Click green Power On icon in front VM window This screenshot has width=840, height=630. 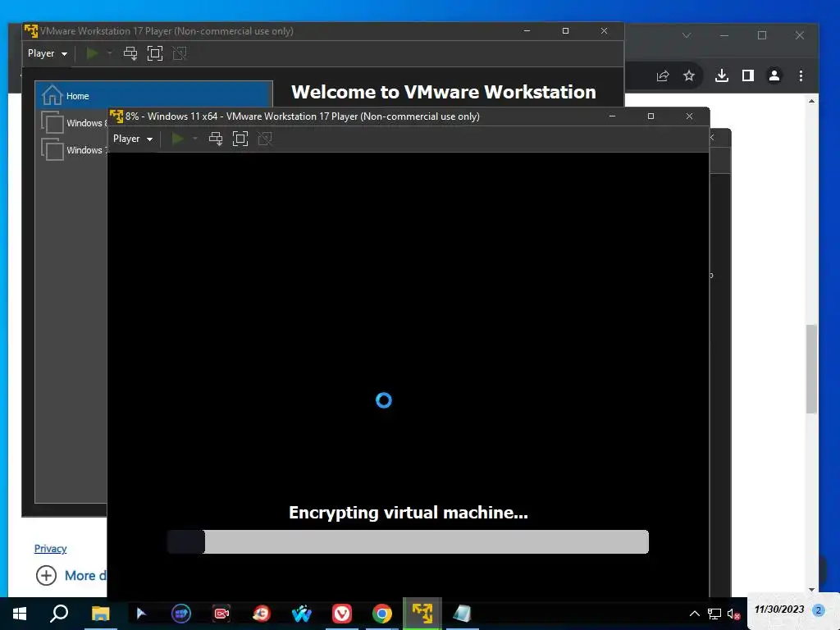(x=177, y=139)
